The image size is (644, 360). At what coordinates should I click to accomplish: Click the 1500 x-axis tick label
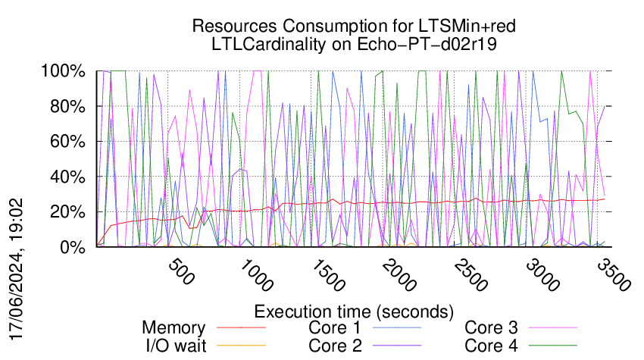[327, 275]
